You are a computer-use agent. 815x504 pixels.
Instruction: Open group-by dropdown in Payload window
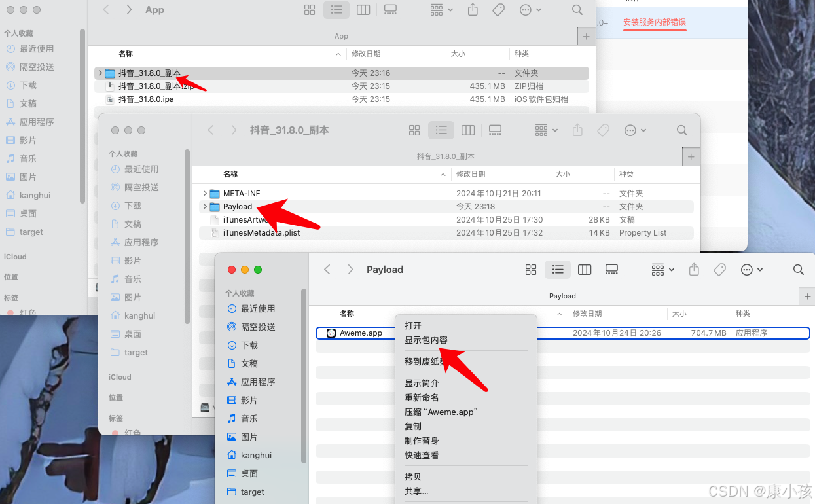click(662, 270)
